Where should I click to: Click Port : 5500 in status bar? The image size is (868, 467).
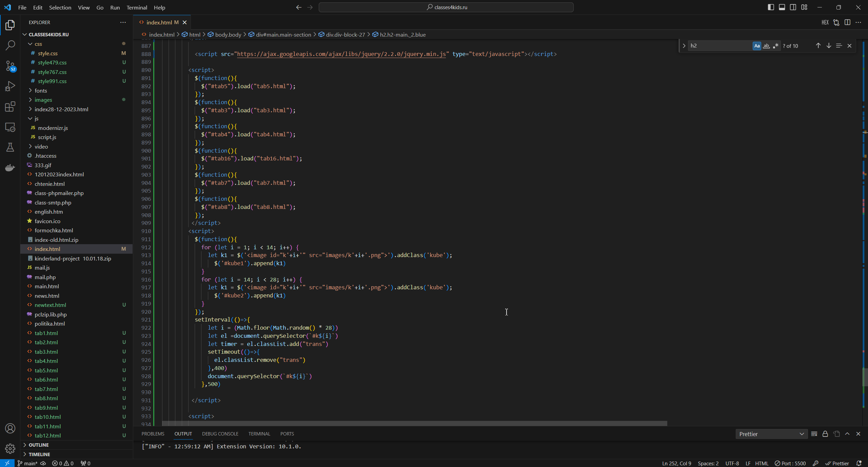point(790,463)
